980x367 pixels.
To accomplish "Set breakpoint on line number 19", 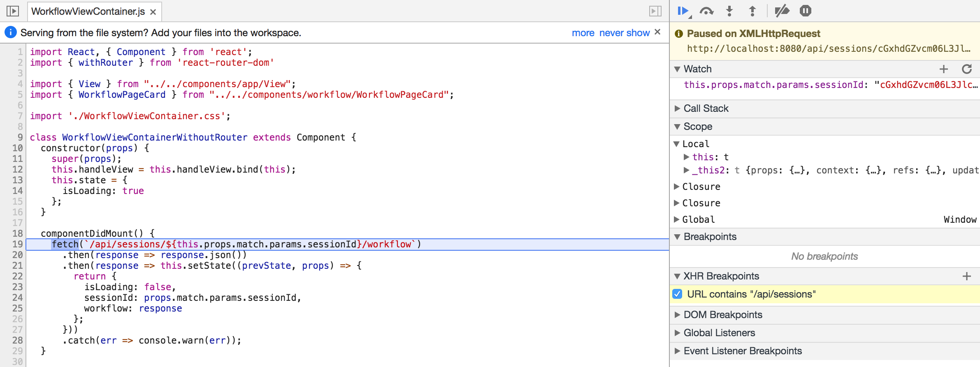I will [17, 244].
